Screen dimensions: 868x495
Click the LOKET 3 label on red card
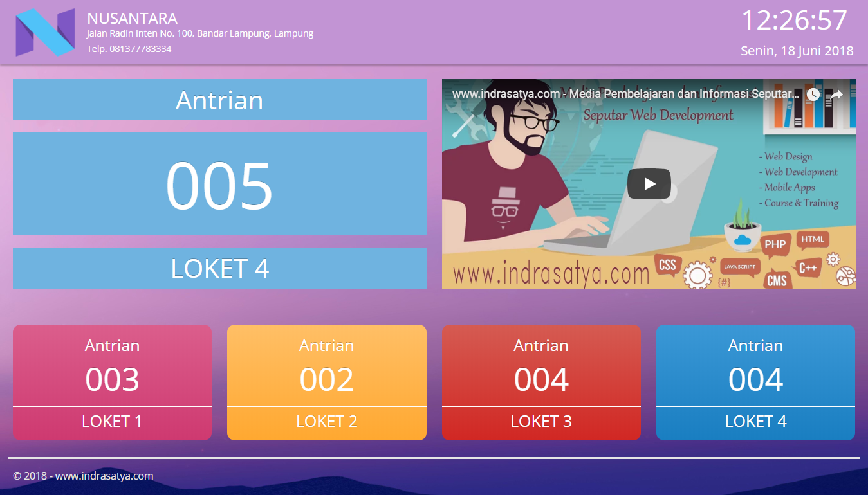541,422
